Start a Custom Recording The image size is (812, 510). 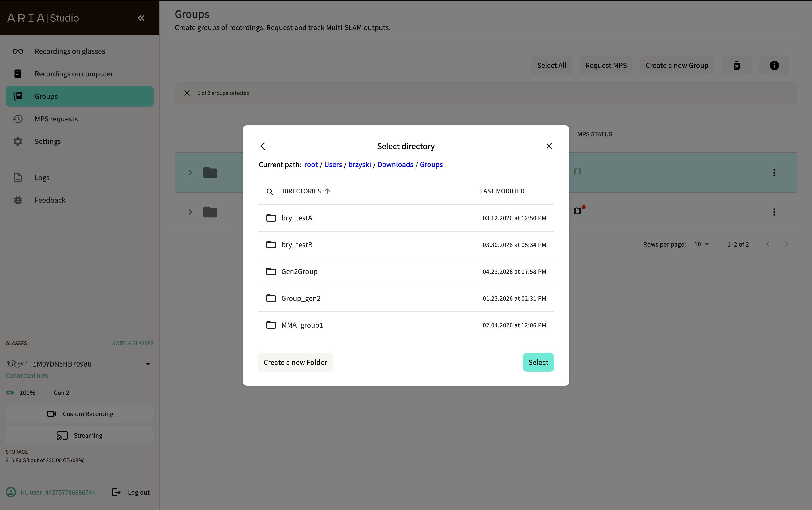tap(80, 414)
